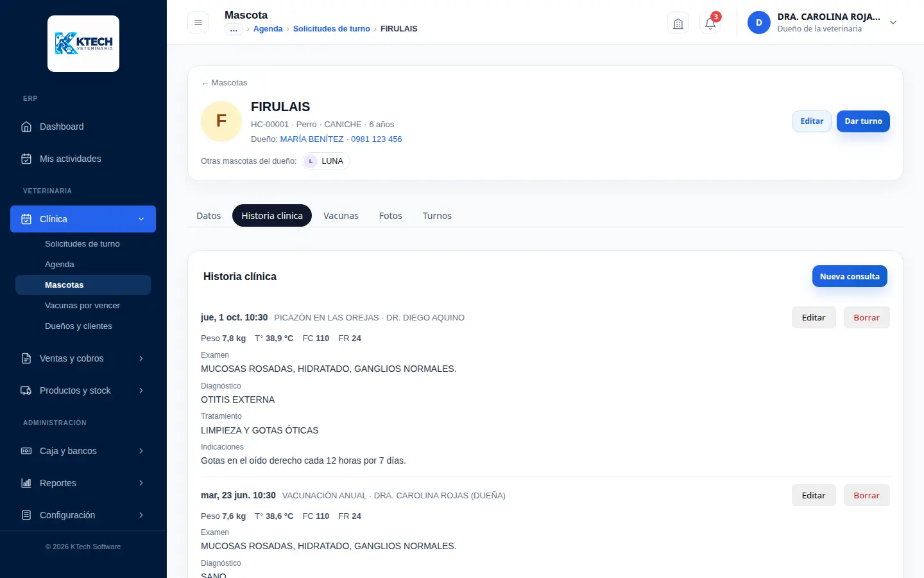Click the Configuración icon in the sidebar

click(26, 515)
